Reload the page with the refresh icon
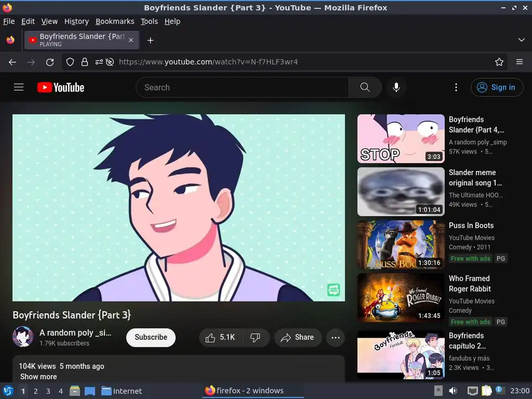The width and height of the screenshot is (532, 399). click(50, 62)
